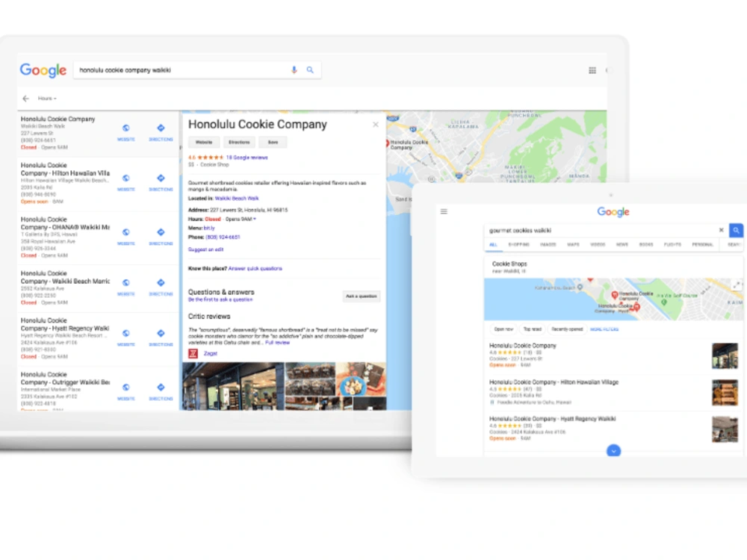Clear the tablet search box with X
Screen dimensions: 747x560
722,230
